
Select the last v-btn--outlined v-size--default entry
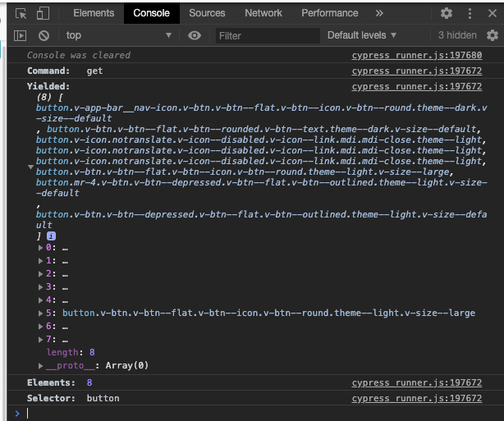tap(262, 220)
